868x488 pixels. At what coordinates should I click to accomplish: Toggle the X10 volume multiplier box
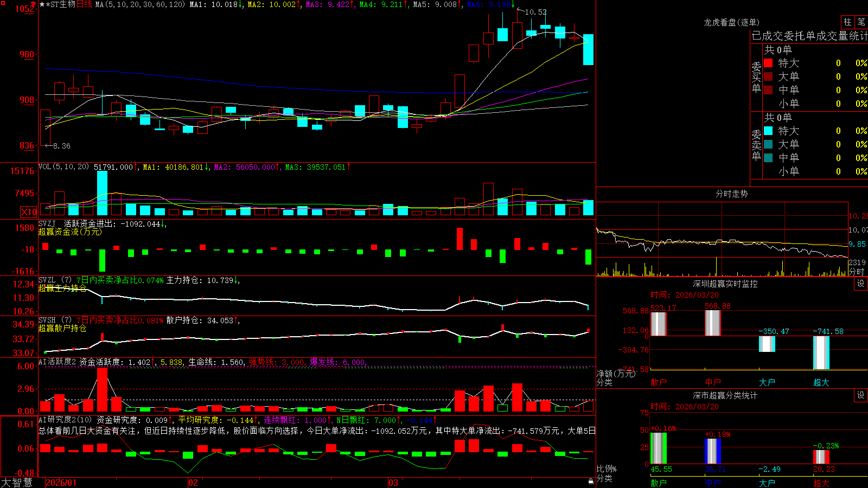click(29, 212)
